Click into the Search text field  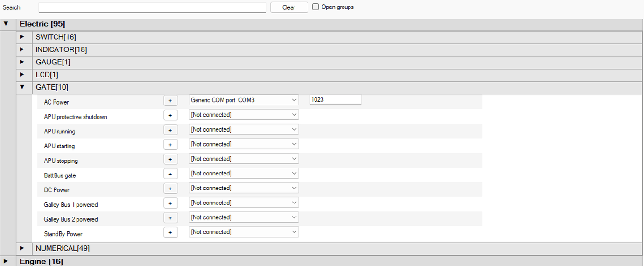pos(152,7)
